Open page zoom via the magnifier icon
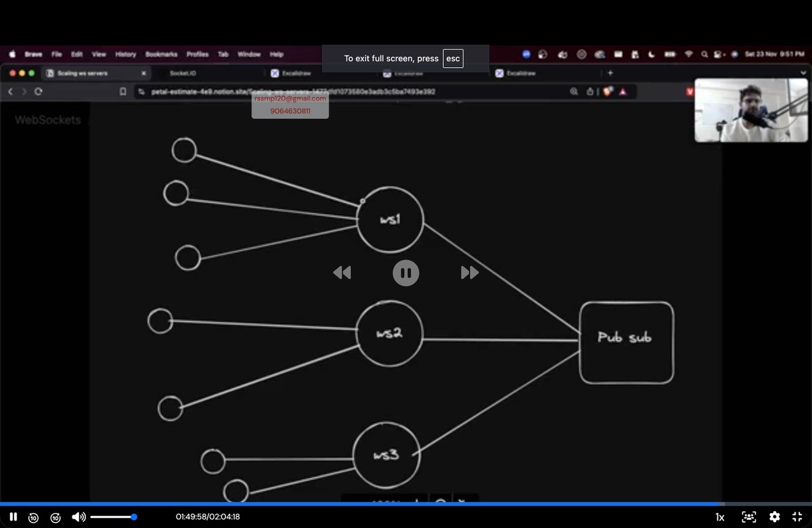The width and height of the screenshot is (812, 528). click(574, 91)
